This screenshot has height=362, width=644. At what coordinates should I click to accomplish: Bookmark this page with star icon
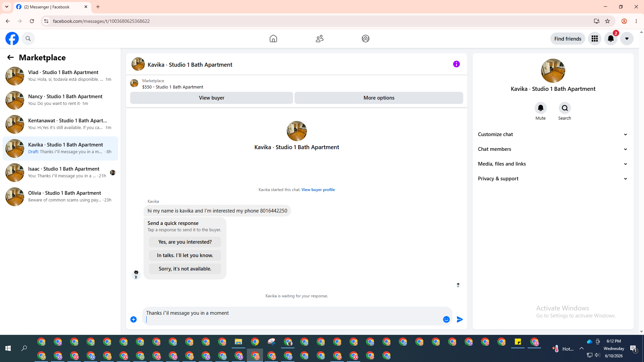pyautogui.click(x=607, y=21)
